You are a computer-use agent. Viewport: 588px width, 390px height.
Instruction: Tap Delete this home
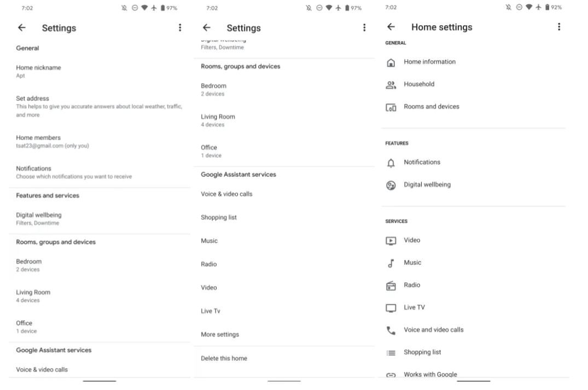224,358
